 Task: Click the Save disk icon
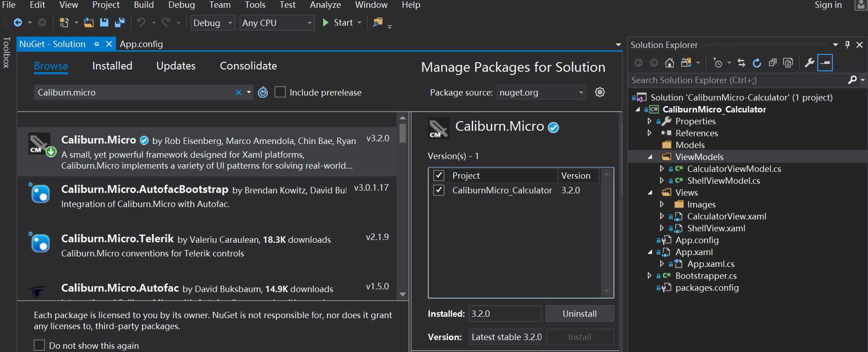tap(104, 22)
